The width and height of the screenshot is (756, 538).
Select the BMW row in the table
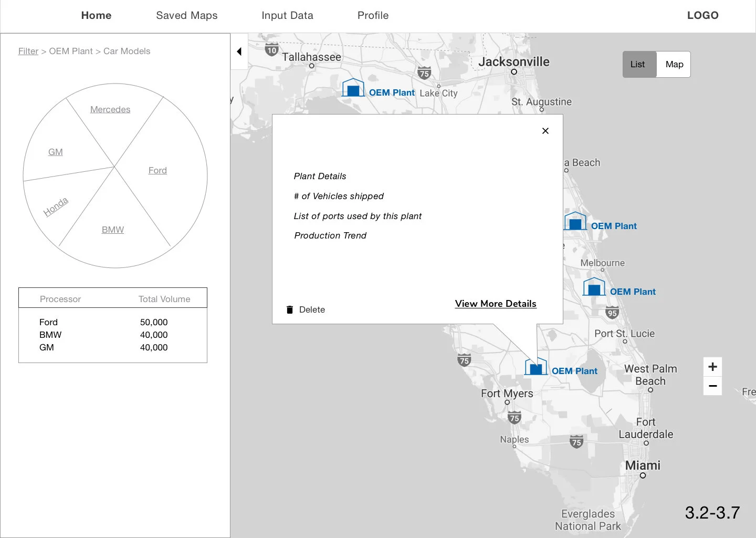point(113,335)
